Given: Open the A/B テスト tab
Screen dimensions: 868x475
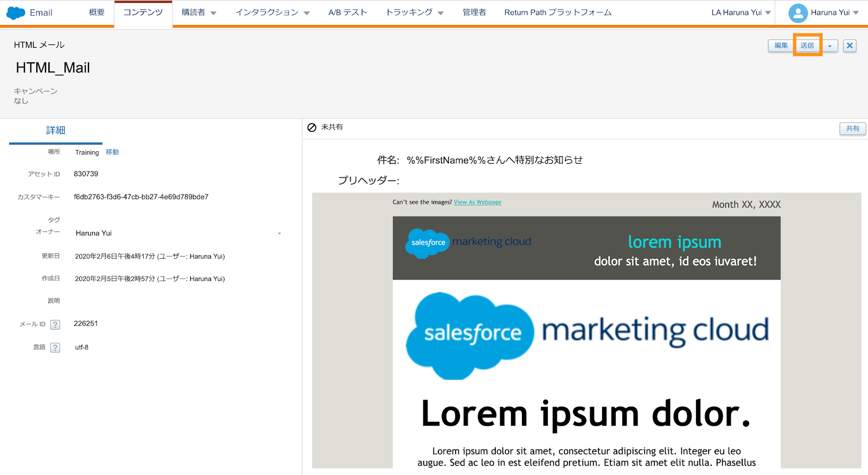Looking at the screenshot, I should coord(348,12).
